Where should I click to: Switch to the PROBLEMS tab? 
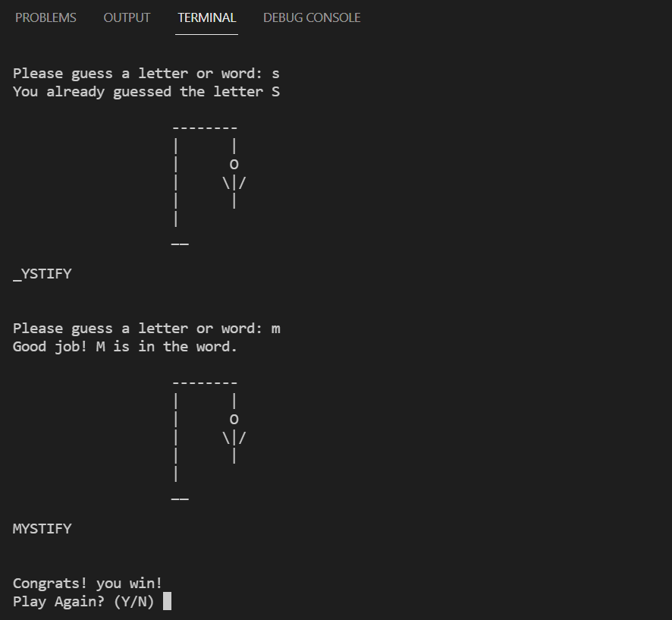pos(46,17)
